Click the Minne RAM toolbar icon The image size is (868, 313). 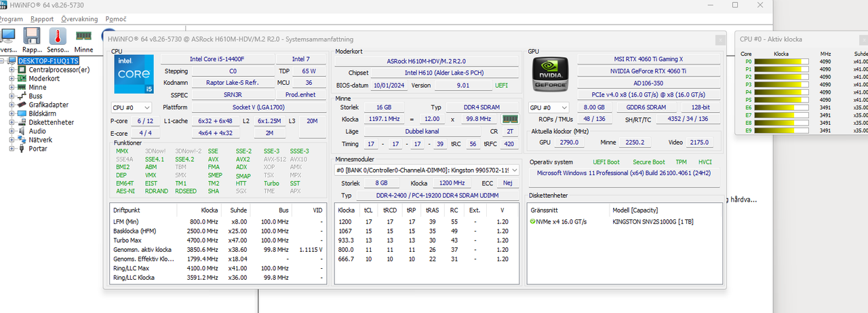pyautogui.click(x=83, y=35)
